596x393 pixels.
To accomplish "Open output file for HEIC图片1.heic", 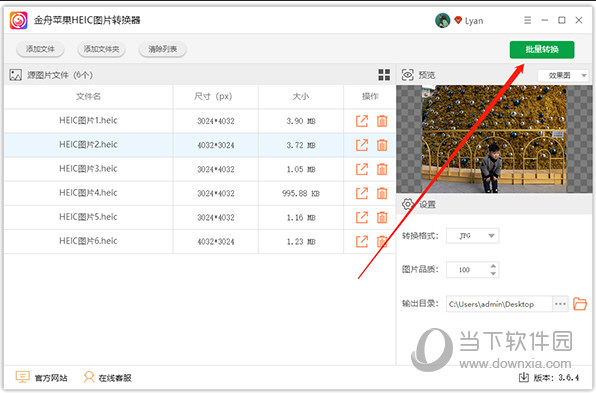I will coord(362,121).
